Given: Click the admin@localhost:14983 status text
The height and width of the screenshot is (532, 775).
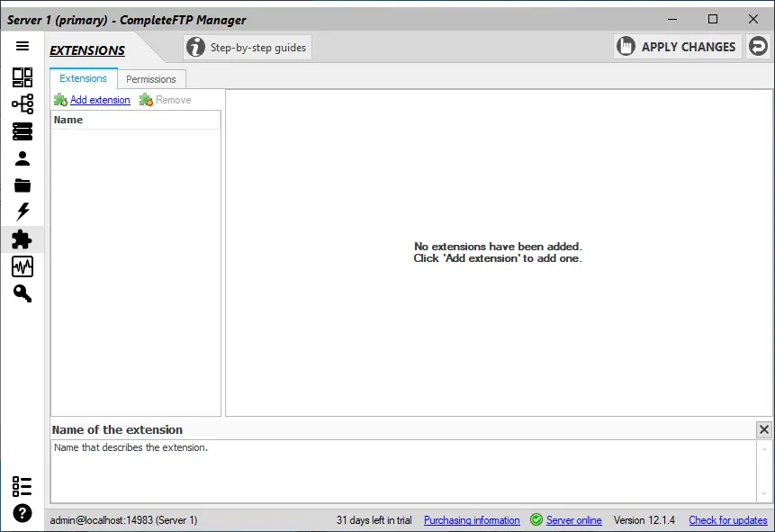Looking at the screenshot, I should coord(123,520).
